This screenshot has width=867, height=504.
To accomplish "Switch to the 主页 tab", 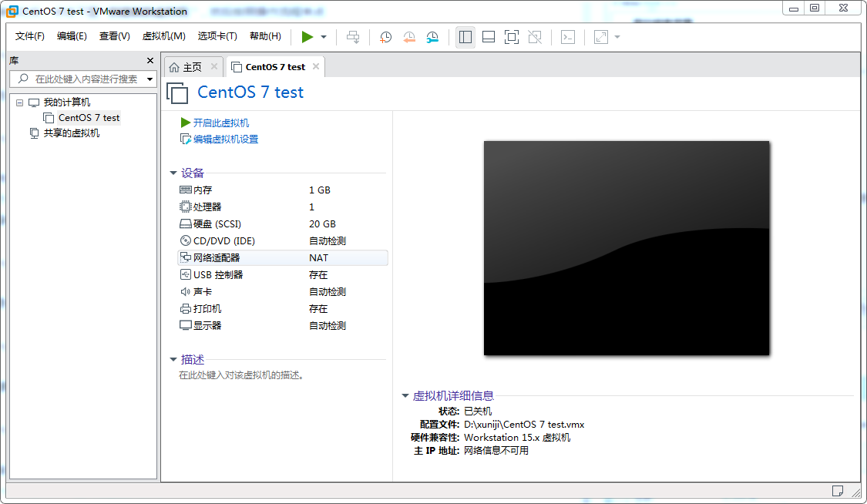I will click(x=193, y=67).
